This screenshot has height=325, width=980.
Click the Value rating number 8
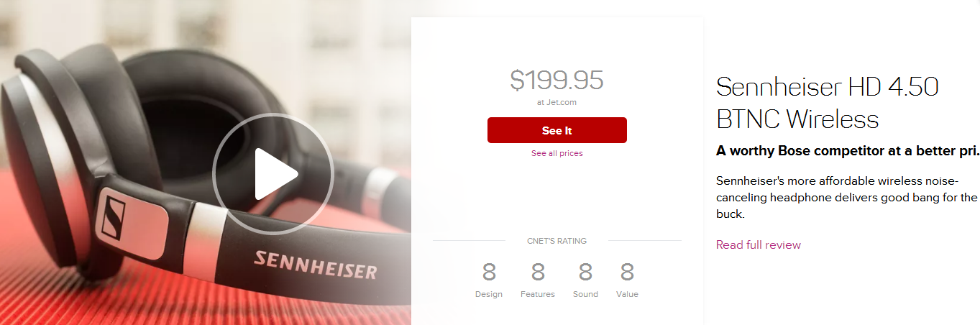[627, 273]
